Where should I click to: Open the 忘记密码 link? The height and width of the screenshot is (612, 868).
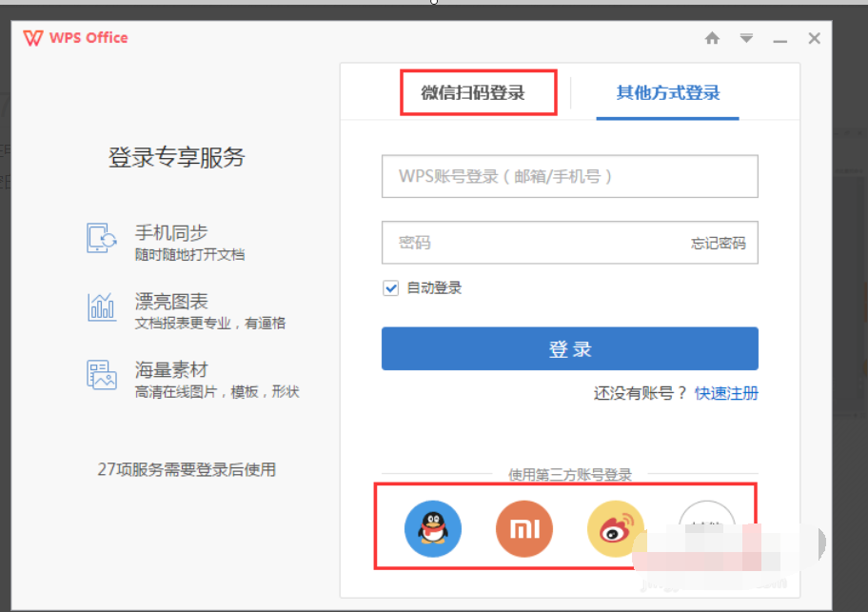pyautogui.click(x=718, y=243)
